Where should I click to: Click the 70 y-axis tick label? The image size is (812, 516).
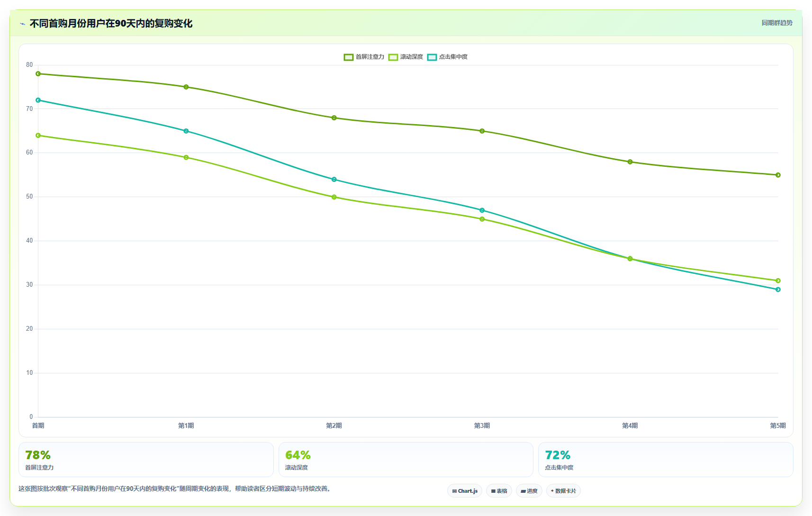30,109
